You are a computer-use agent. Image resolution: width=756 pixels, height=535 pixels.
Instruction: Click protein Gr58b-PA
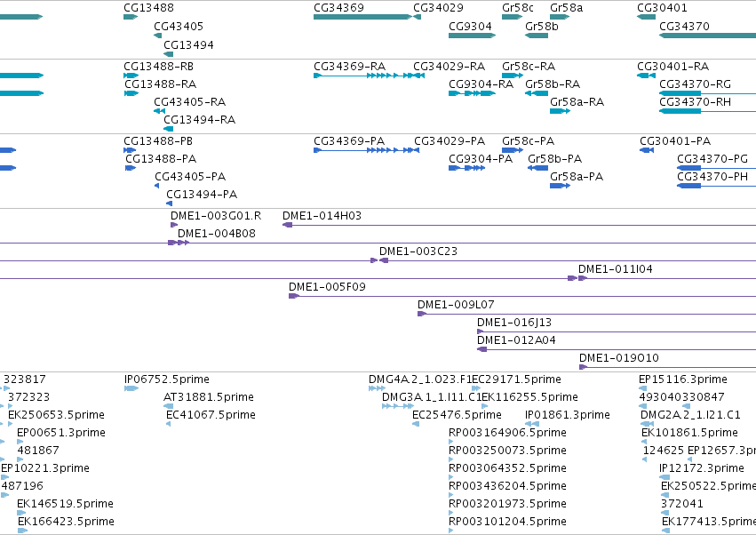555,159
